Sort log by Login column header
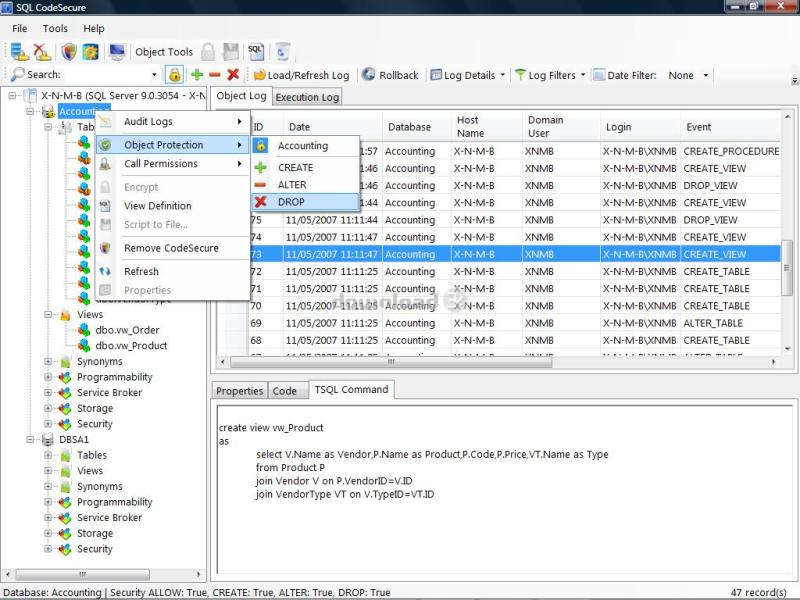800x600 pixels. [640, 127]
